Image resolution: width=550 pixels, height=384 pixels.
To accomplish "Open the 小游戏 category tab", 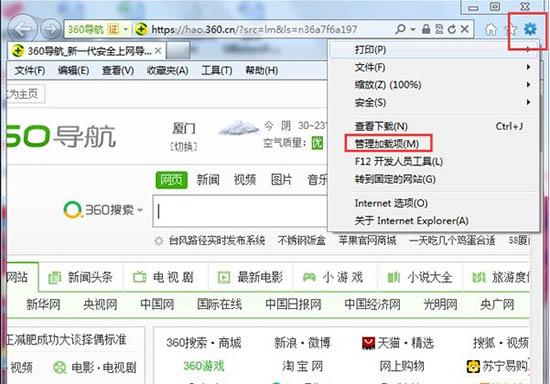I will pyautogui.click(x=333, y=277).
